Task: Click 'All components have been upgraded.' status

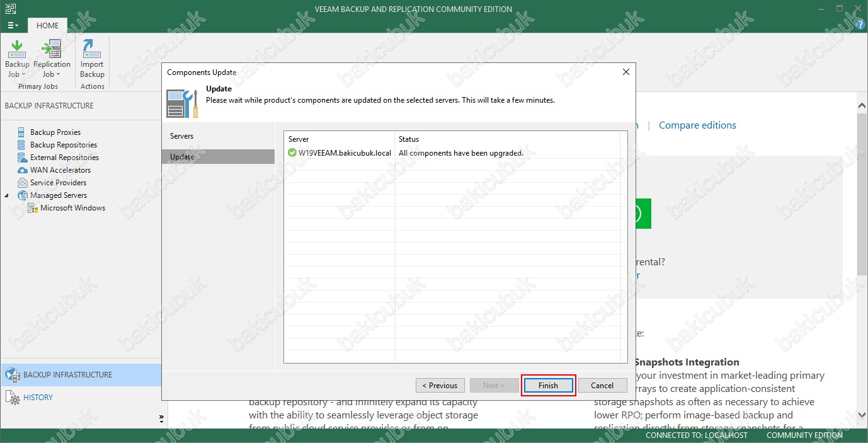Action: 461,153
